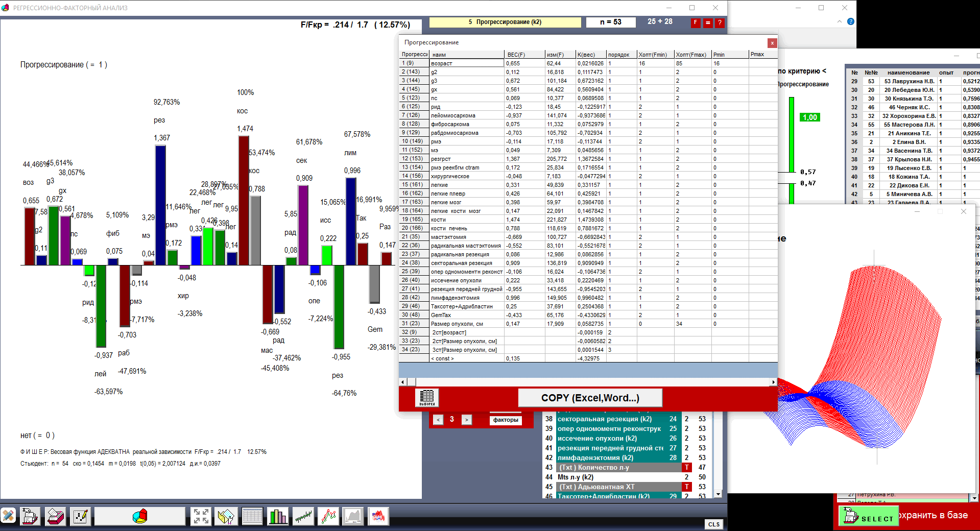The image size is (980, 531).
Task: Click the red F button
Action: [696, 22]
